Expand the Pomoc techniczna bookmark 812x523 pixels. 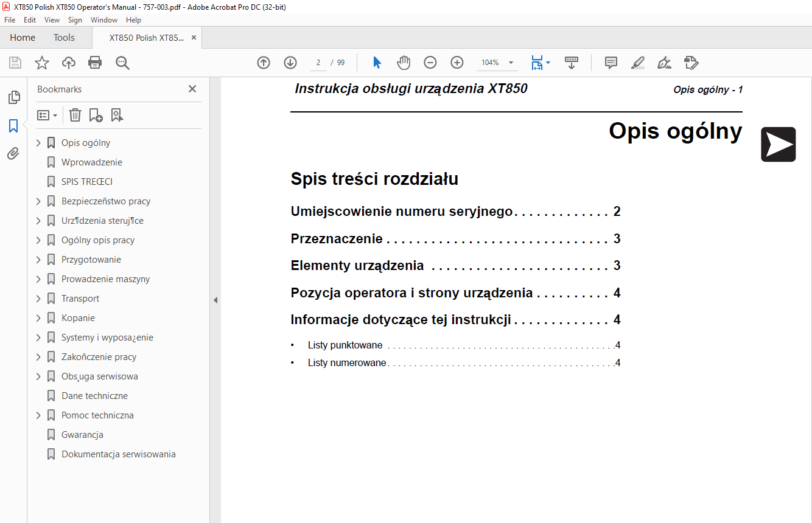coord(38,415)
